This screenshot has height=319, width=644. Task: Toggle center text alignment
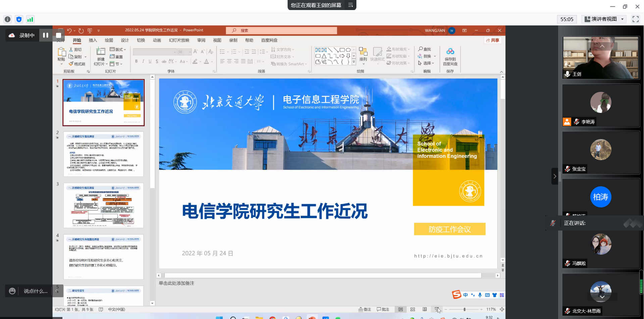(x=229, y=61)
